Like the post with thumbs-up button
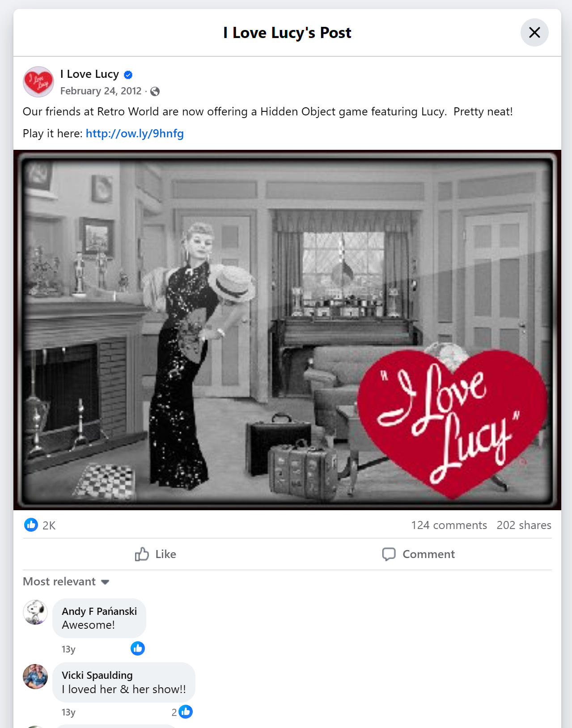572x728 pixels. pyautogui.click(x=155, y=554)
